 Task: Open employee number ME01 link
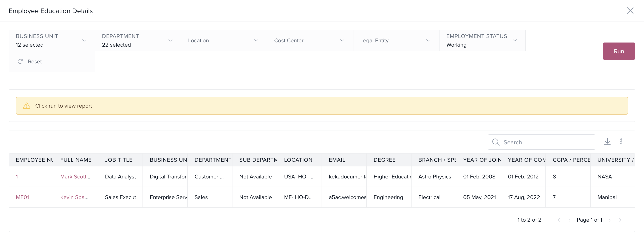[23, 197]
